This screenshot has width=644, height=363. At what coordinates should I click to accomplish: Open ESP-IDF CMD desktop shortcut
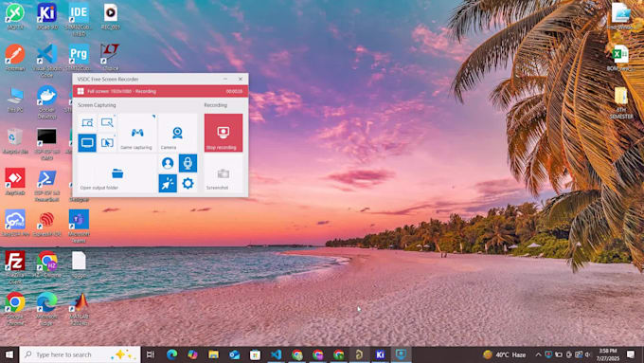[46, 144]
